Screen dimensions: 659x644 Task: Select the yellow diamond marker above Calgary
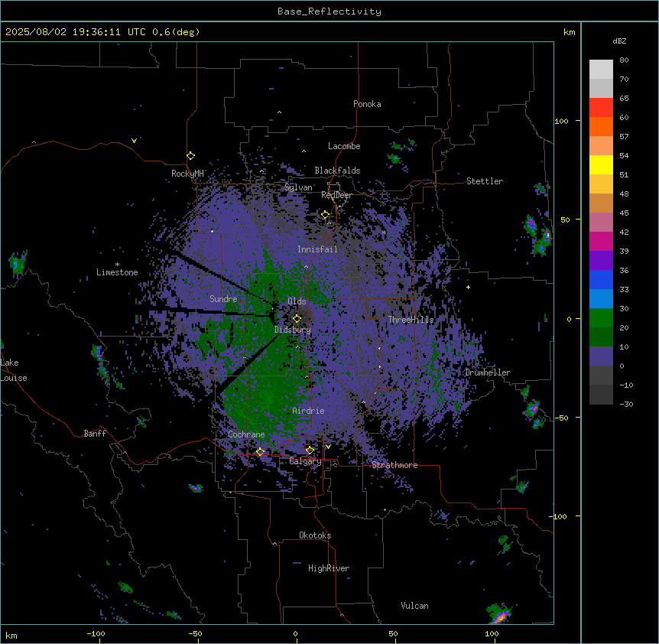(x=310, y=450)
